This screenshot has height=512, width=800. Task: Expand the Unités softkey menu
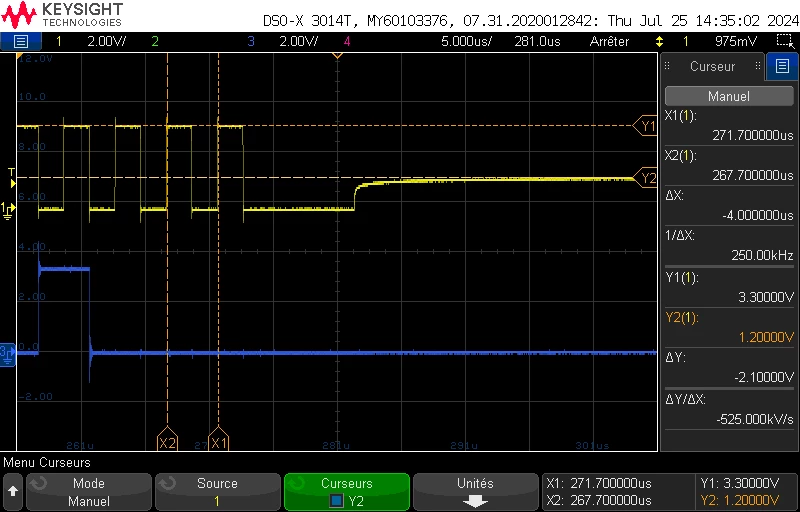[475, 492]
